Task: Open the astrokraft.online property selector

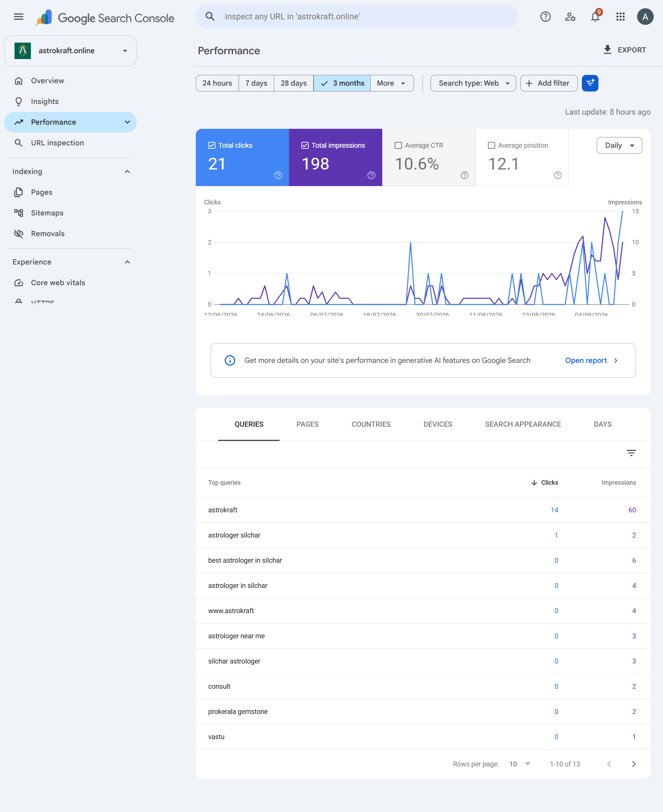Action: tap(70, 51)
